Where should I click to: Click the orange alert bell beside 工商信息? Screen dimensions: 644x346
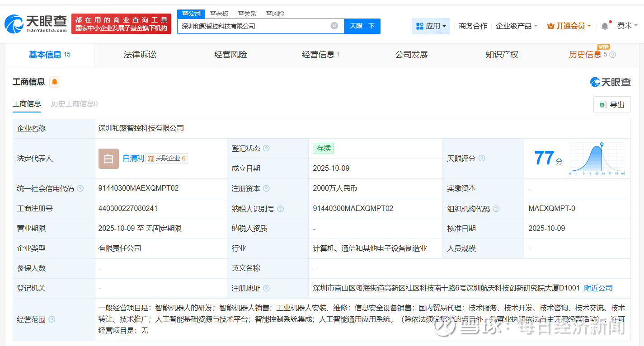coord(55,82)
